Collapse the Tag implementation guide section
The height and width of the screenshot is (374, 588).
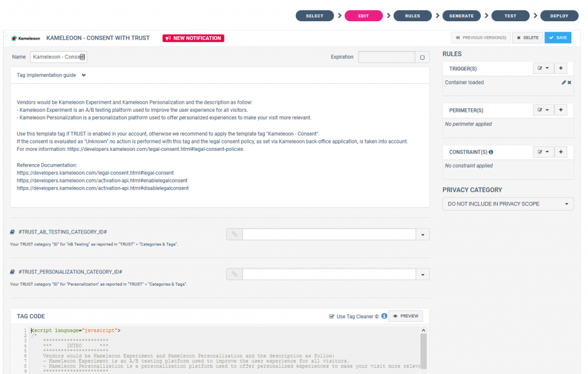[84, 75]
